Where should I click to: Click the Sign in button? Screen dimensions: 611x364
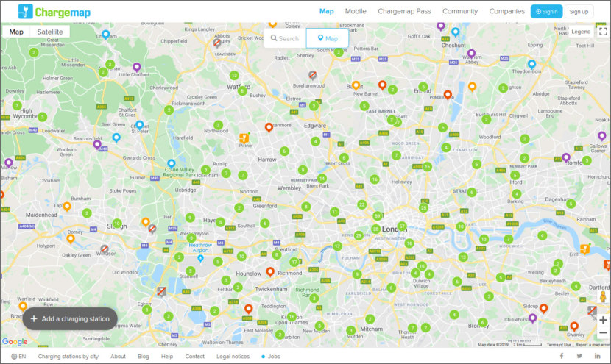click(x=546, y=12)
